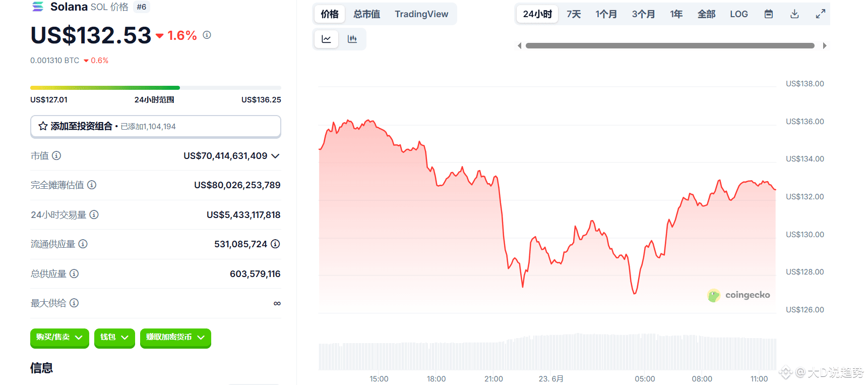Open the 购买/售卖 dropdown
Screen dimensions: 868x385
click(59, 338)
